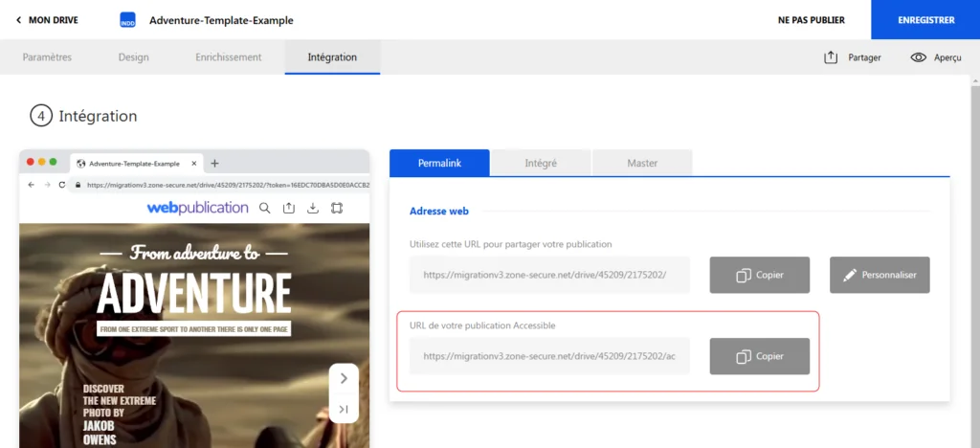Image resolution: width=980 pixels, height=448 pixels.
Task: Open the Master tab
Action: [642, 163]
